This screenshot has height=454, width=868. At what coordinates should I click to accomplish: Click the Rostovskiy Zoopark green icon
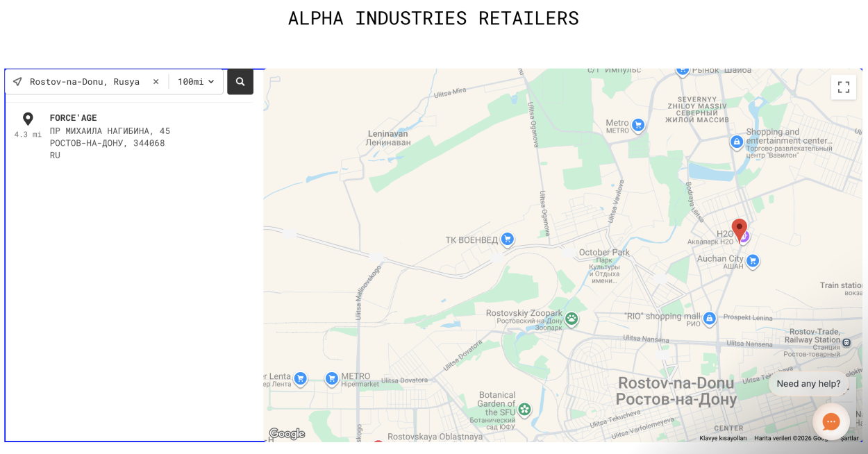[x=571, y=319]
